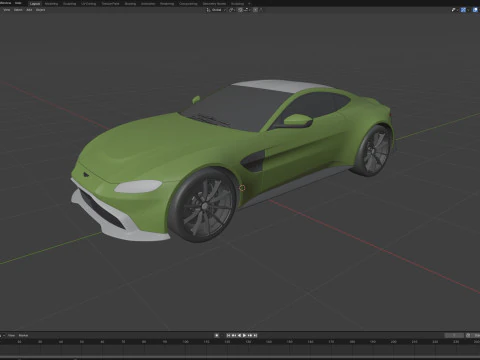Switch to the Layout workspace tab
The height and width of the screenshot is (360, 480).
35,4
